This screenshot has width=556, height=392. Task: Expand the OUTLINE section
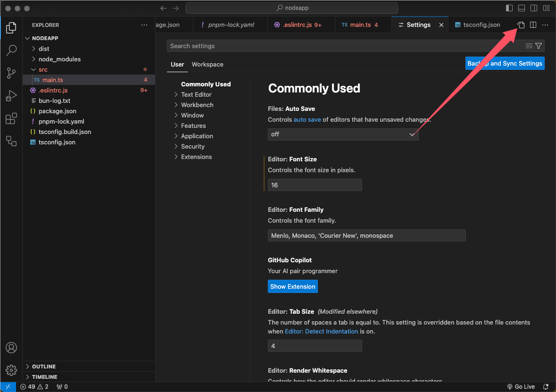(44, 367)
